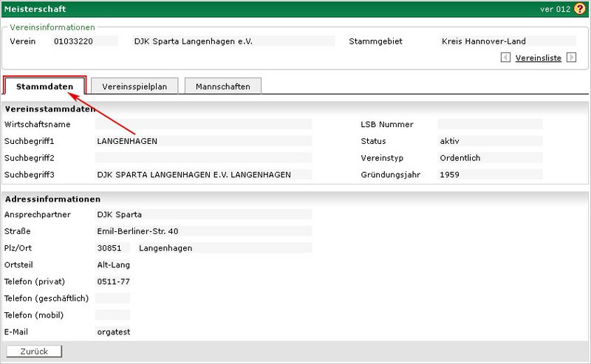
Task: Focus the Suchbegriff3 field
Action: click(x=203, y=175)
